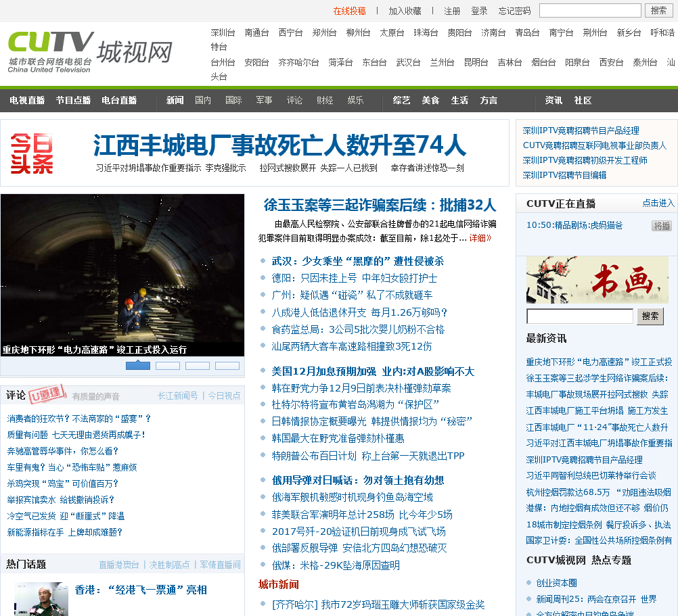
Task: Open 社区 in the navigation bar
Action: (583, 100)
